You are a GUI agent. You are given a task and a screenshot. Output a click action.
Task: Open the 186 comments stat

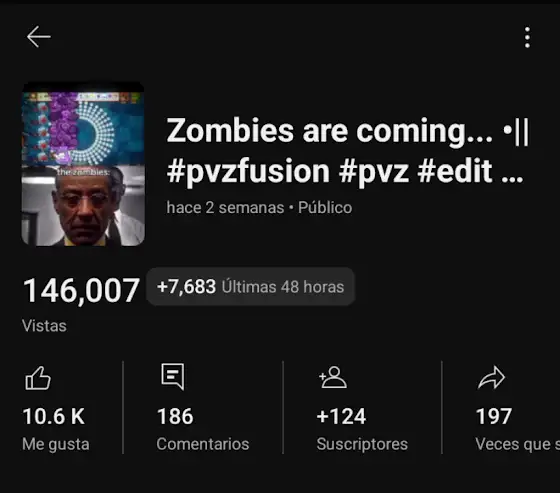tap(175, 417)
